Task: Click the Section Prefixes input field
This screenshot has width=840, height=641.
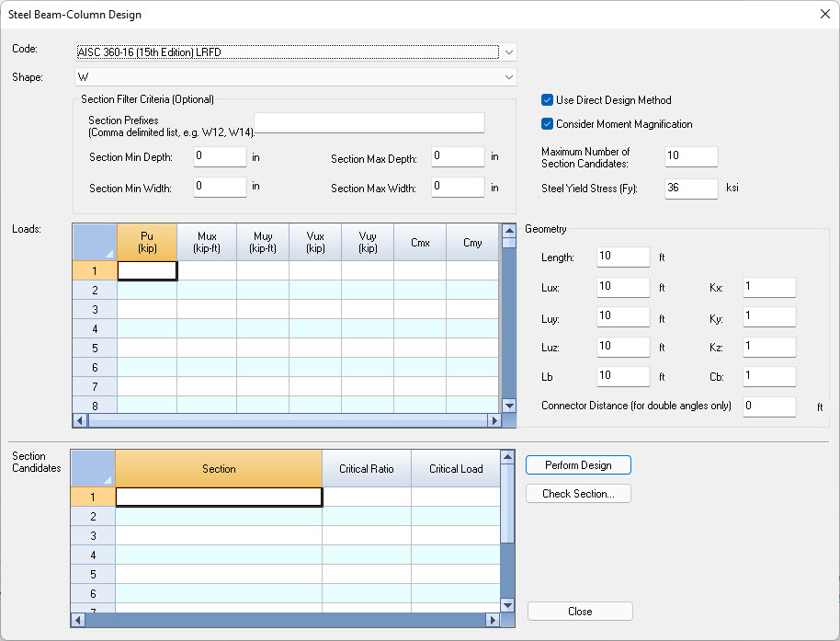Action: [x=369, y=122]
